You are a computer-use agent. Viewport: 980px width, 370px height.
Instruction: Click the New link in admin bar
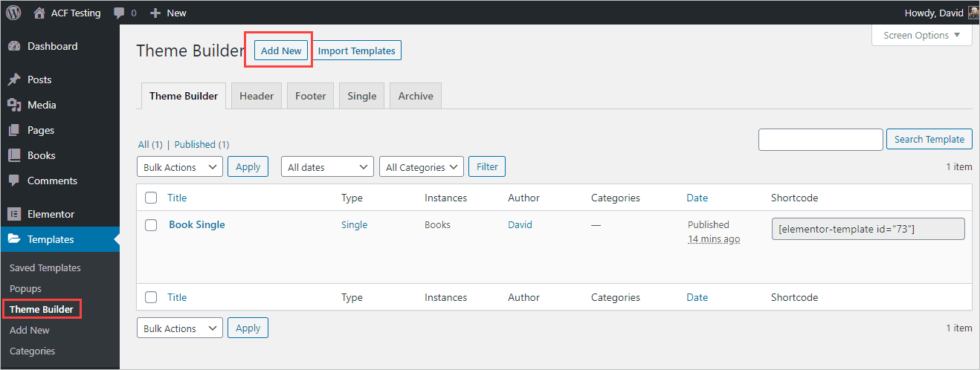[x=176, y=13]
